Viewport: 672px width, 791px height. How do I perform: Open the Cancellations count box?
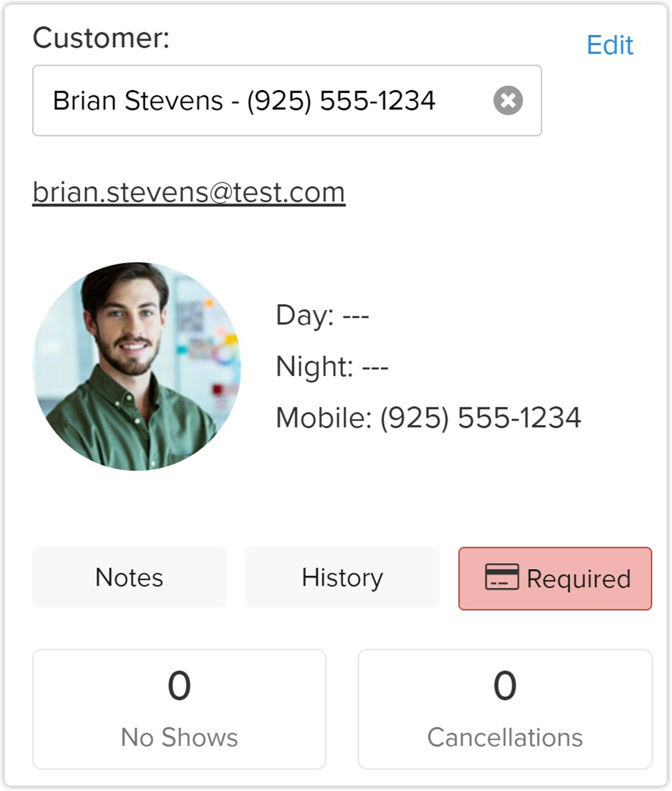click(x=505, y=710)
